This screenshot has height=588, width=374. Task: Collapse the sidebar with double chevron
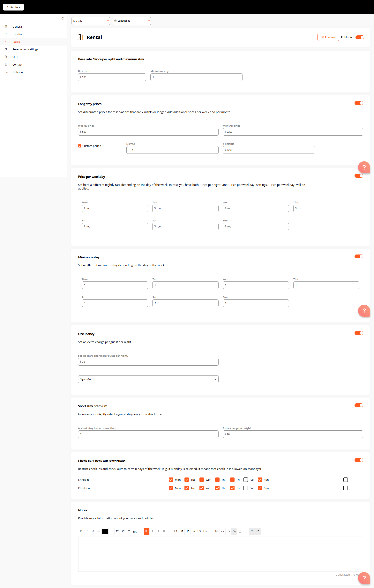point(63,18)
